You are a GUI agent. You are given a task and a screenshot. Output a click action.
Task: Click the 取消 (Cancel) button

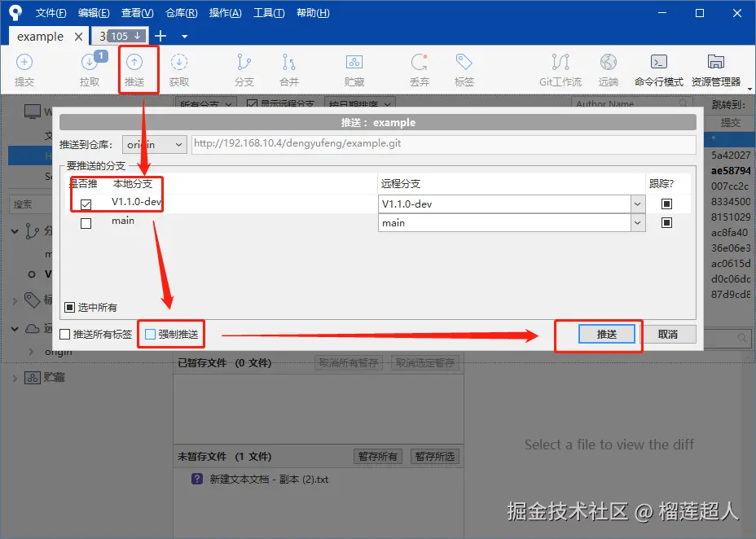coord(670,334)
